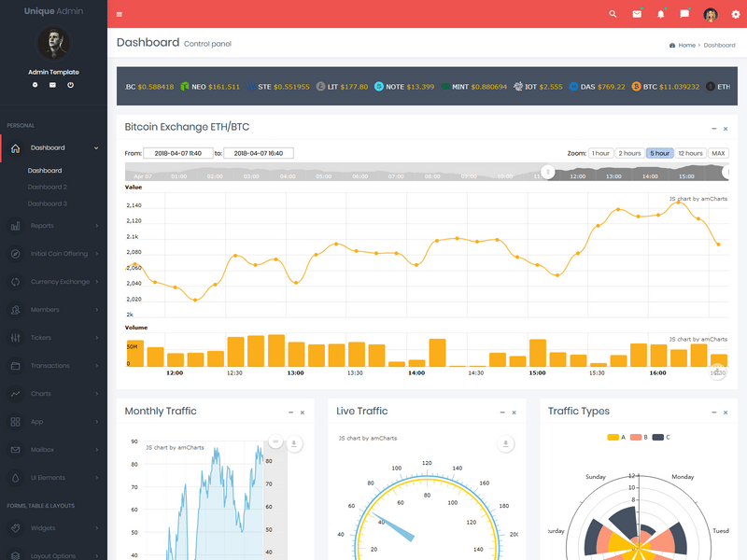Toggle series B legend swatch
This screenshot has height=560, width=747.
[636, 437]
